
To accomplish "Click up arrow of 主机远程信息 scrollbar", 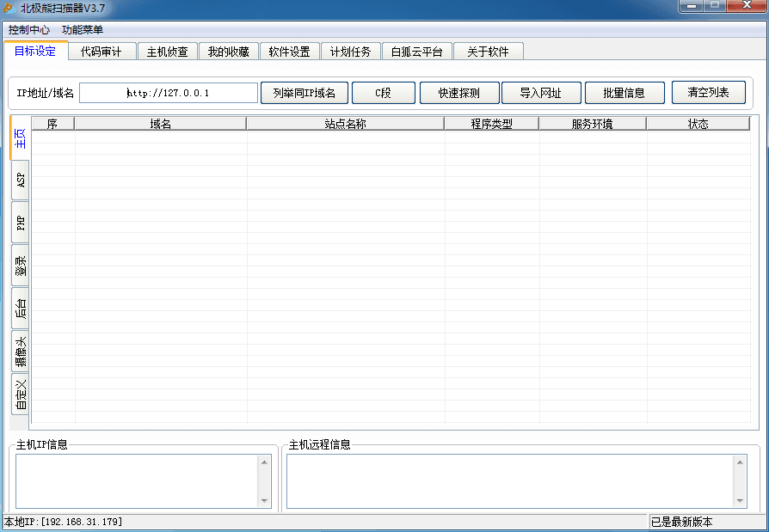I will coord(740,462).
